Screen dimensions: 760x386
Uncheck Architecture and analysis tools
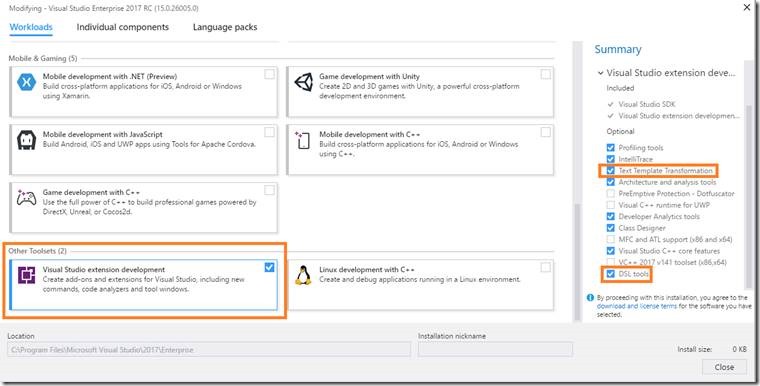click(x=611, y=182)
